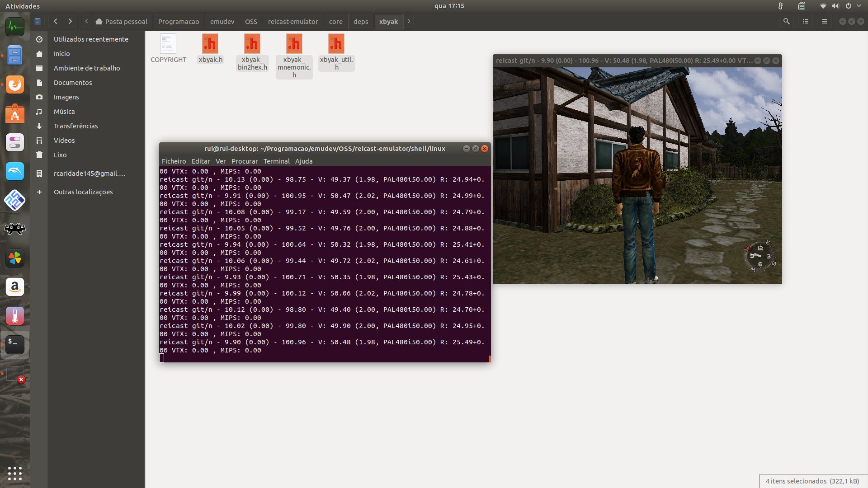This screenshot has height=488, width=868.
Task: Open the Tweaks toggle app in dock
Action: pos(15,142)
